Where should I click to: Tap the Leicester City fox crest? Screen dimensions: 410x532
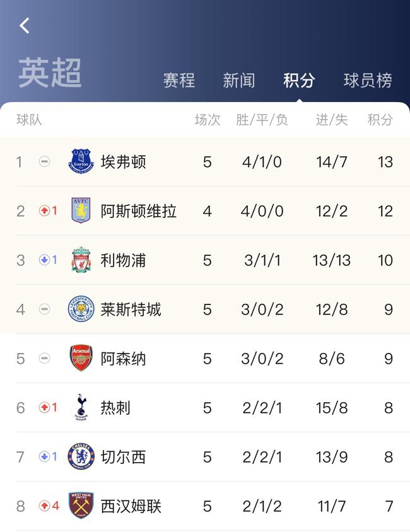tap(81, 309)
